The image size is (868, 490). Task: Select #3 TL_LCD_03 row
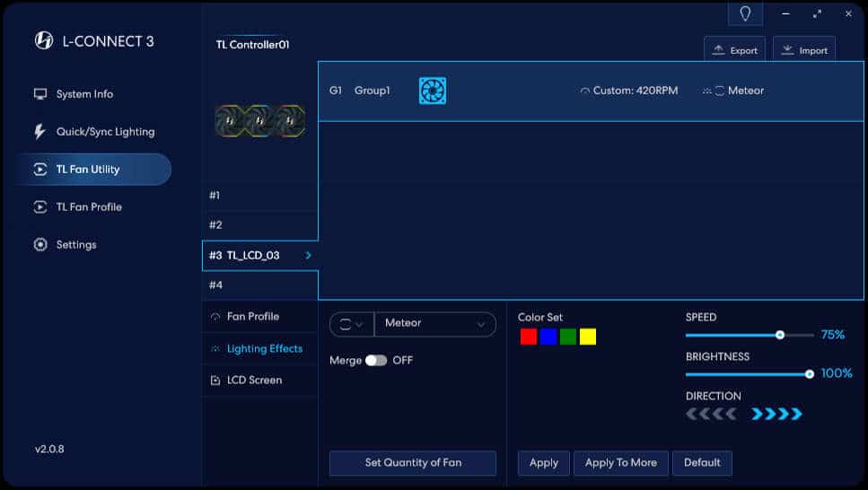point(259,255)
